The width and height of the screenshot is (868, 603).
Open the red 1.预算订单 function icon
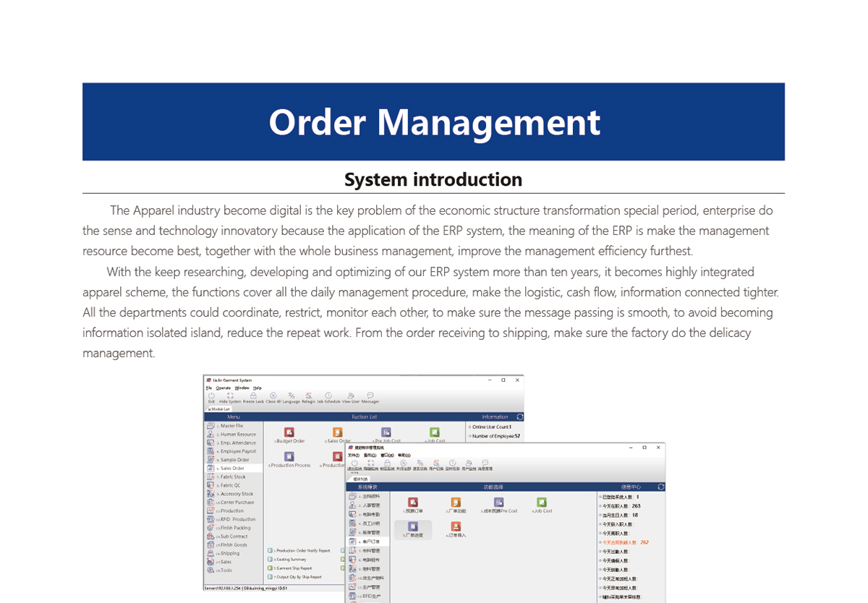tap(413, 502)
